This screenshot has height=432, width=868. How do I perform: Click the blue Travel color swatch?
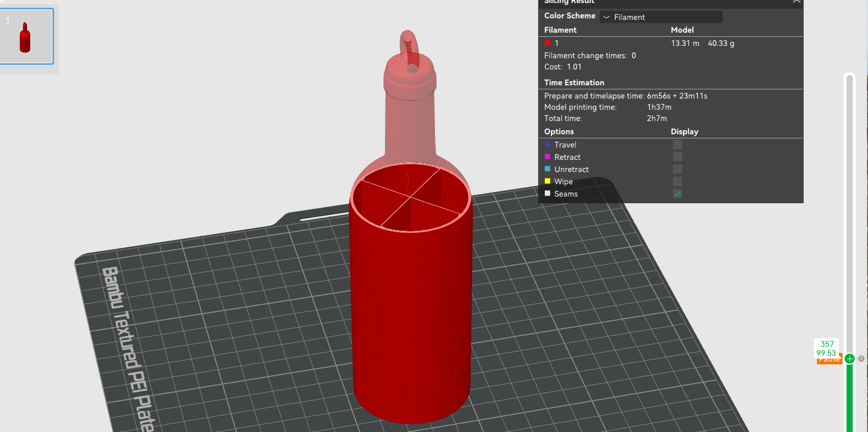[547, 145]
